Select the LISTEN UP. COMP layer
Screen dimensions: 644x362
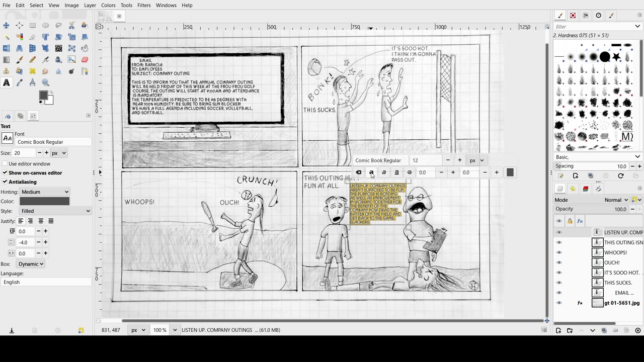coord(599,232)
